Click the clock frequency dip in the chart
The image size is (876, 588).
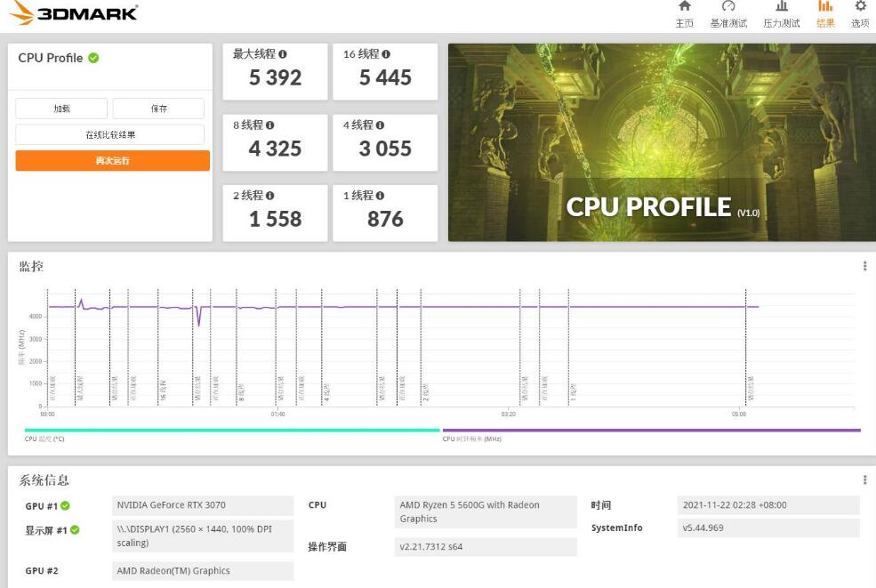pos(199,318)
